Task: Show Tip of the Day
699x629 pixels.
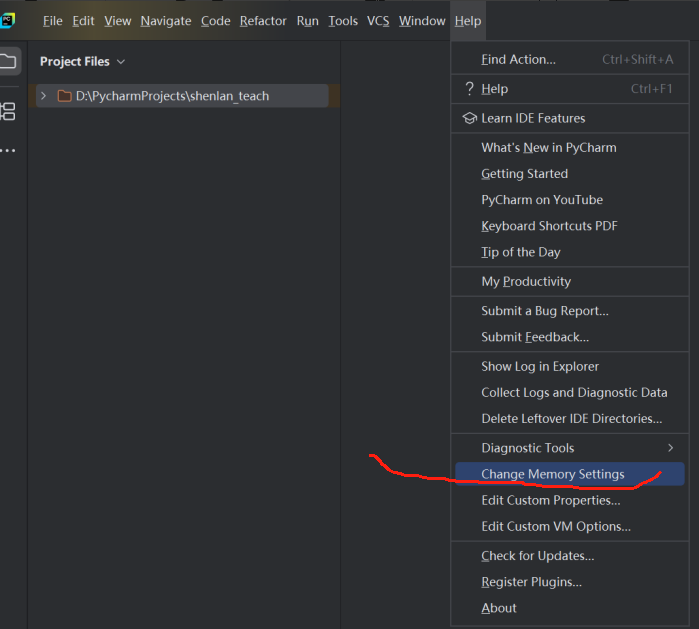Action: [x=570, y=252]
